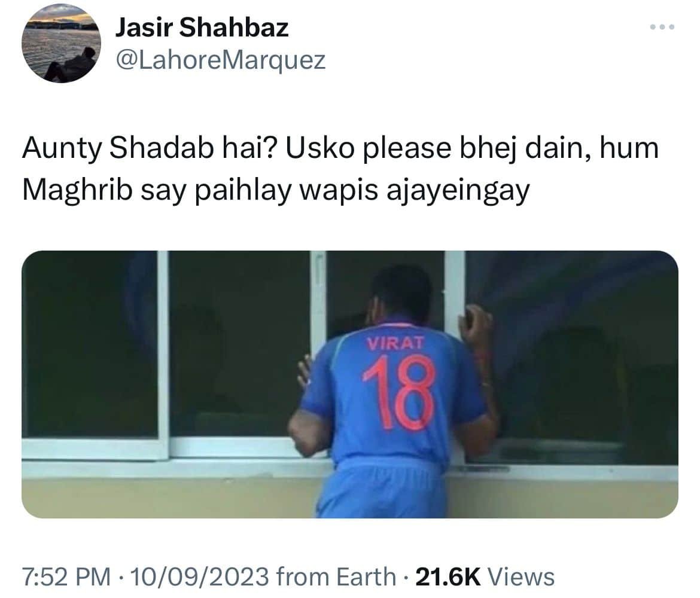View the 21.6K count analytics

click(448, 576)
